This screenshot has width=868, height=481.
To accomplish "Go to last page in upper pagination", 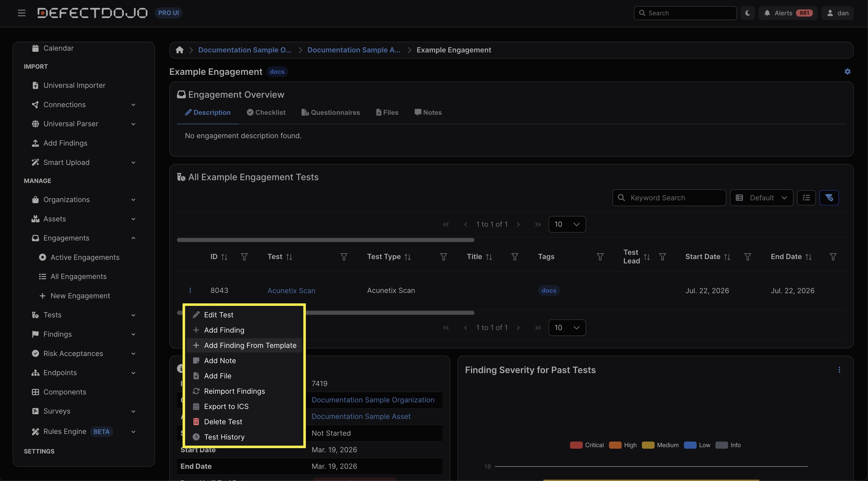I will pyautogui.click(x=538, y=224).
